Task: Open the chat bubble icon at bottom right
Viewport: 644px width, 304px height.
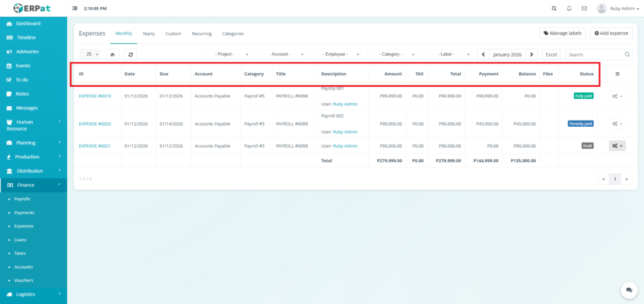Action: (x=628, y=289)
